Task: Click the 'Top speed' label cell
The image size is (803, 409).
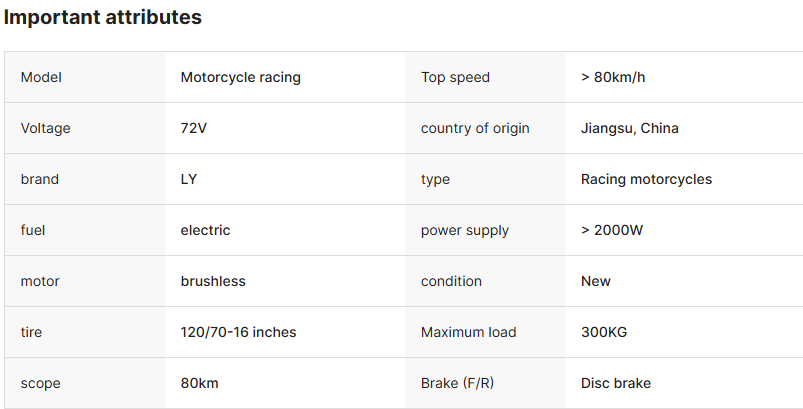Action: (x=455, y=77)
